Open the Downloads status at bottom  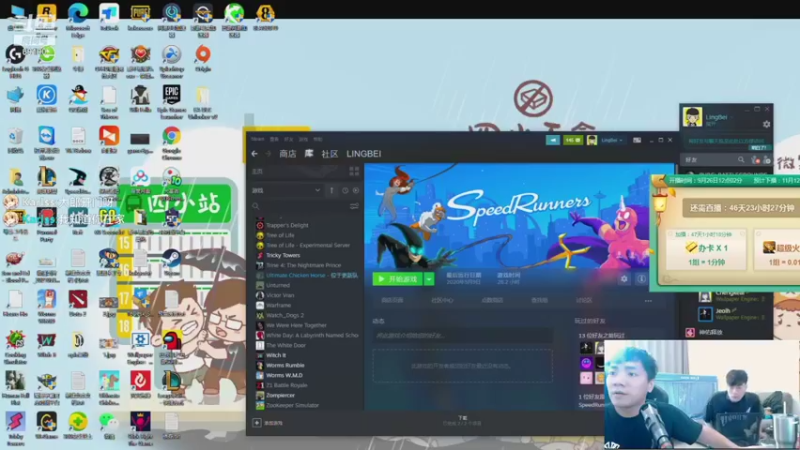462,421
